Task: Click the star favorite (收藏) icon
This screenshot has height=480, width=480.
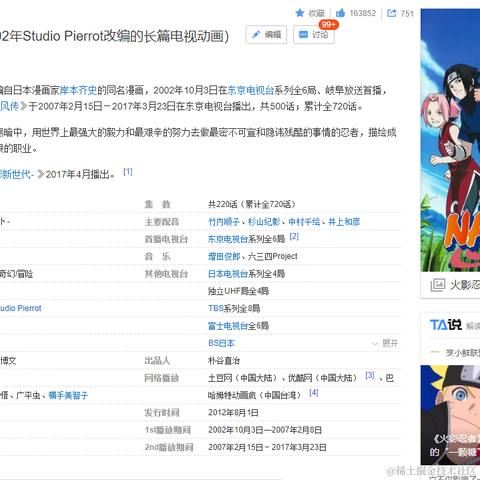Action: [x=300, y=13]
